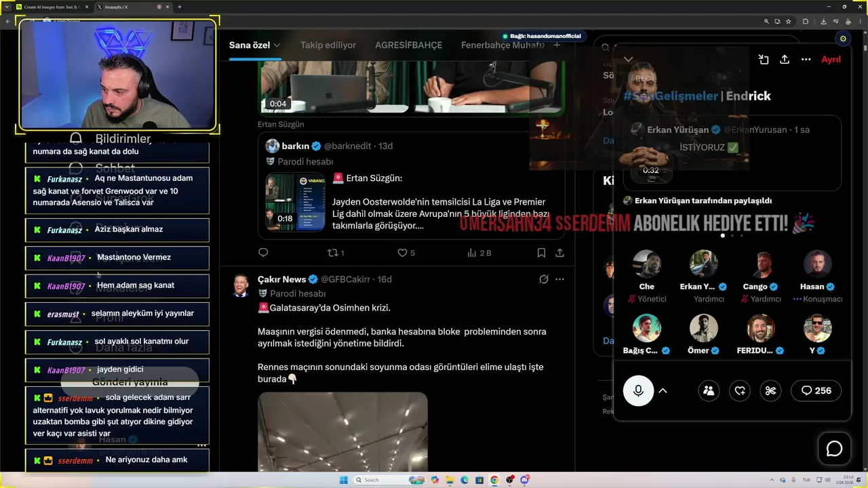
Task: Click the Grok icon on Çakır News post
Action: (544, 279)
